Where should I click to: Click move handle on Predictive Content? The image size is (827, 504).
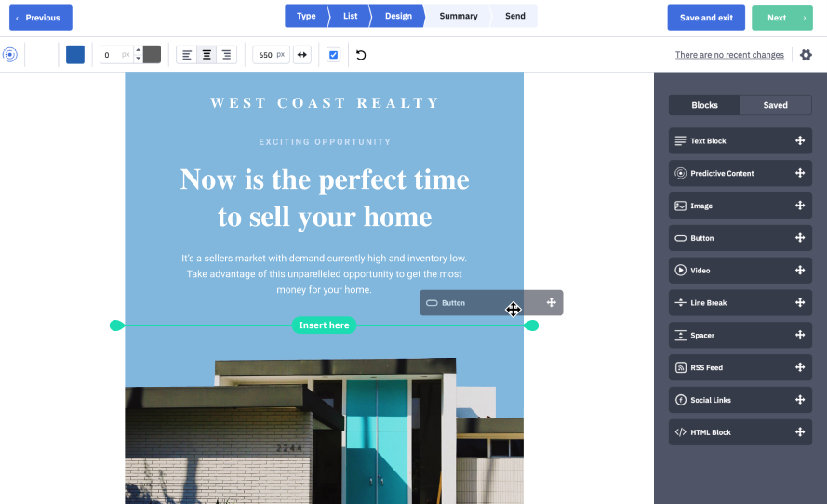tap(800, 173)
